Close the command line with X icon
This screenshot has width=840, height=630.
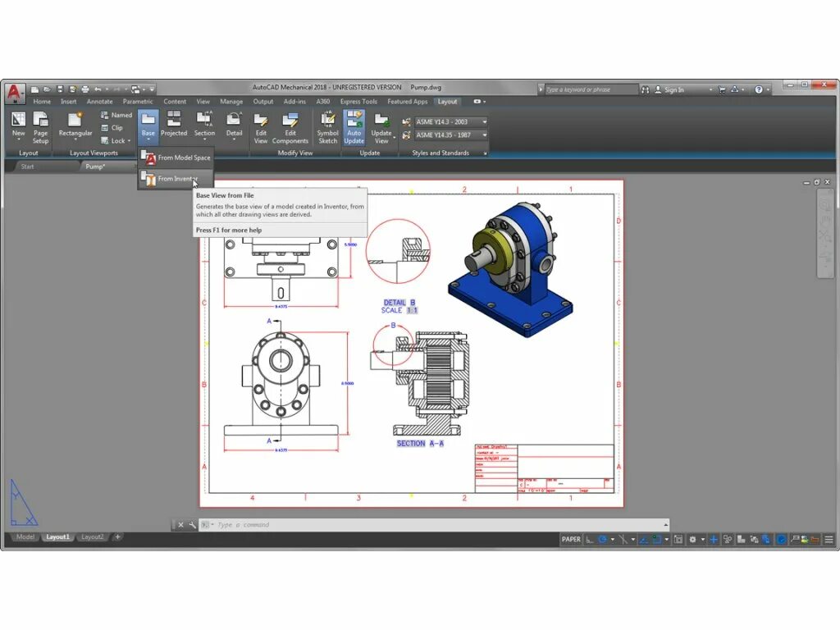[x=180, y=525]
